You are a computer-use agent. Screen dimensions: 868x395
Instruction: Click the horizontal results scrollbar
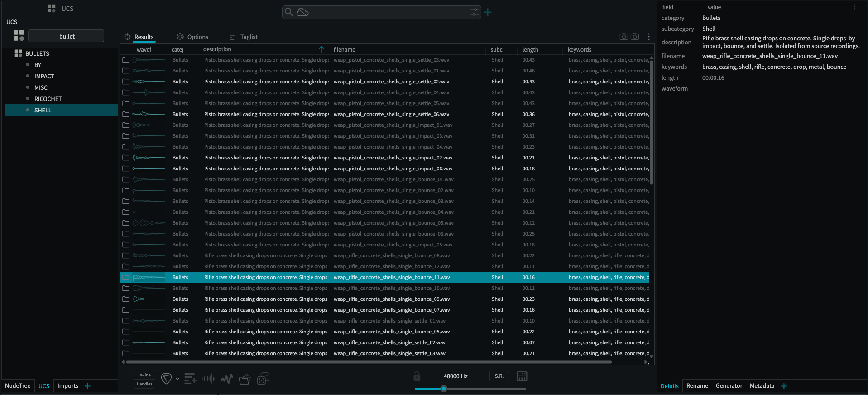(369, 362)
